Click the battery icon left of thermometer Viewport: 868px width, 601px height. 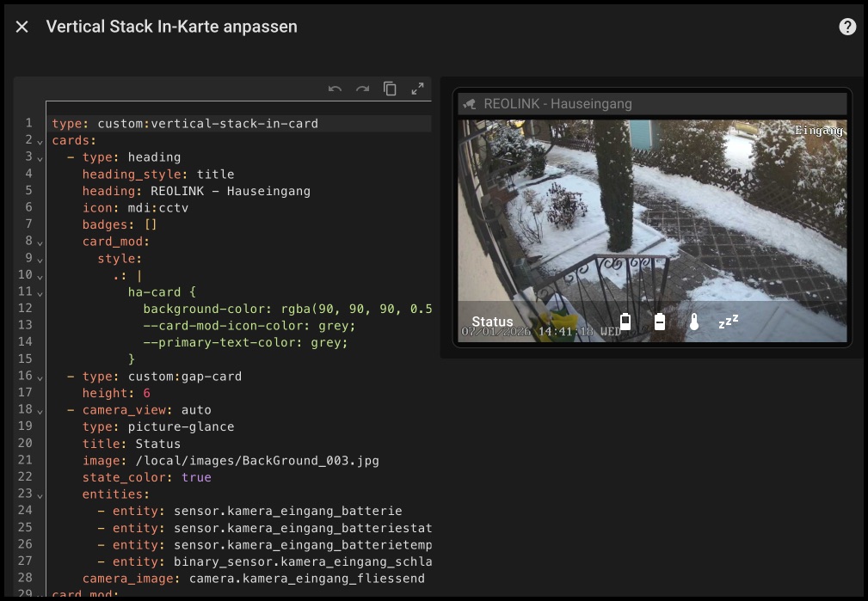point(660,322)
